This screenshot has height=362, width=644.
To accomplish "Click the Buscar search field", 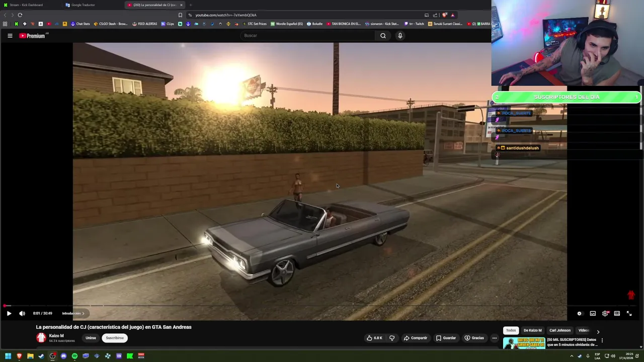I will click(308, 36).
